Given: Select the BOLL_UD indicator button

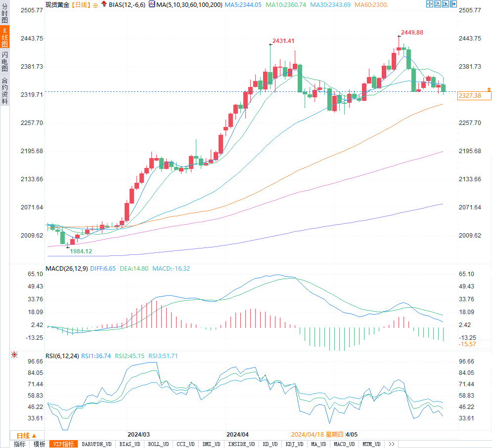Looking at the screenshot, I should click(x=159, y=444).
